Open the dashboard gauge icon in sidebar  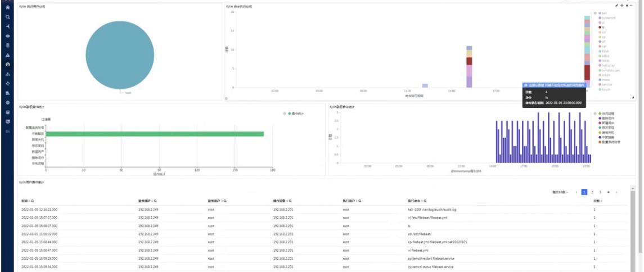(x=7, y=65)
